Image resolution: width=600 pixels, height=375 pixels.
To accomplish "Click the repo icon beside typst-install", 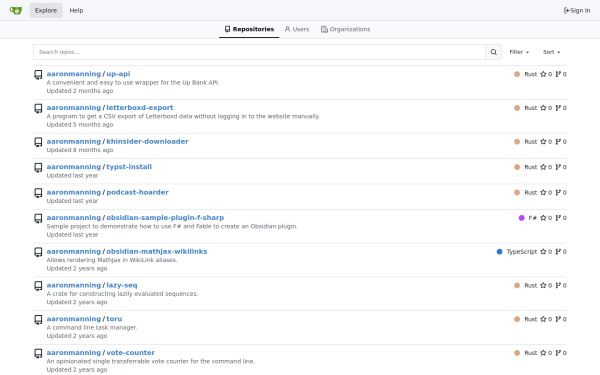I will pos(38,168).
